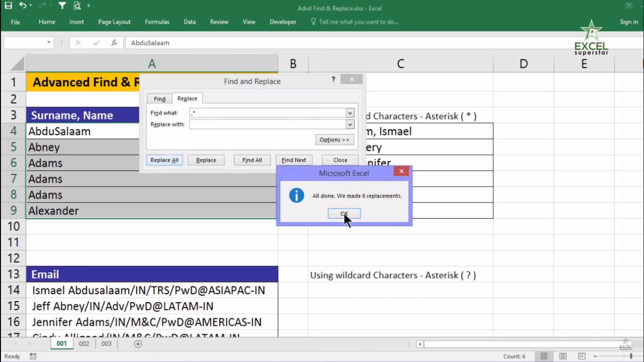This screenshot has height=362, width=644.
Task: Switch to Normal view icon
Action: [x=544, y=356]
